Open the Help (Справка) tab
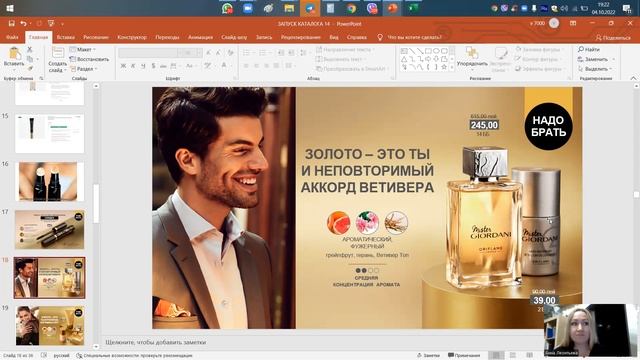The width and height of the screenshot is (640, 360). [356, 37]
